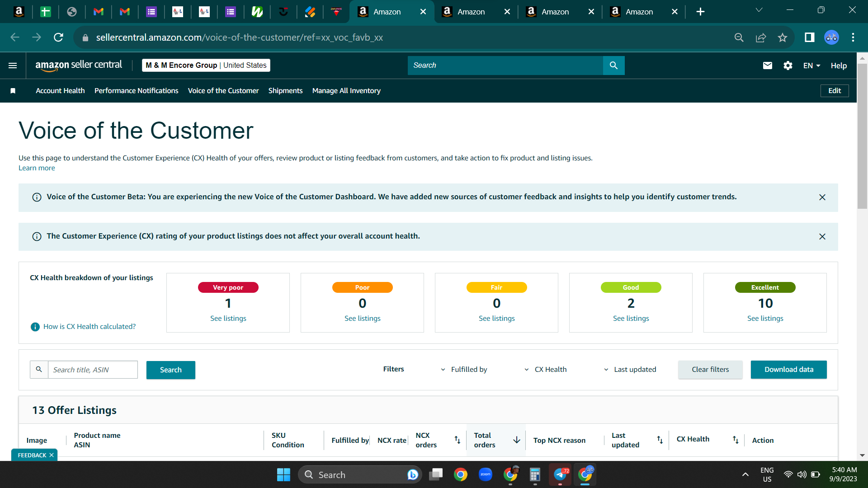Click Clear filters

point(710,370)
